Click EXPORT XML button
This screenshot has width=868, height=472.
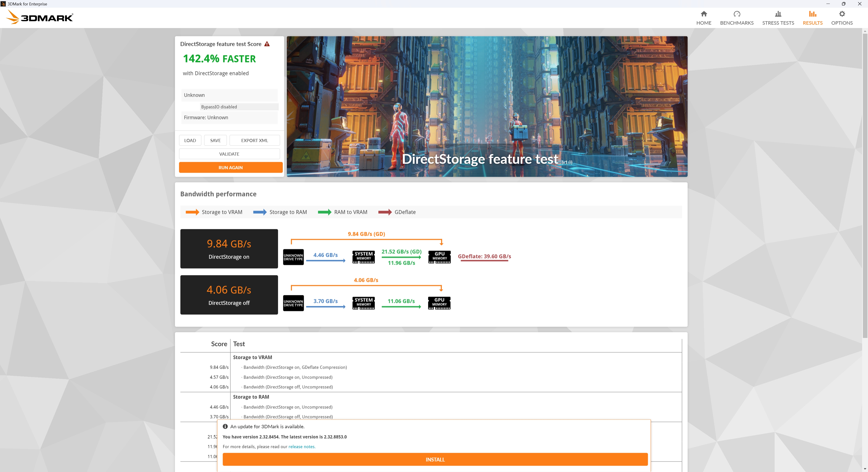click(254, 140)
